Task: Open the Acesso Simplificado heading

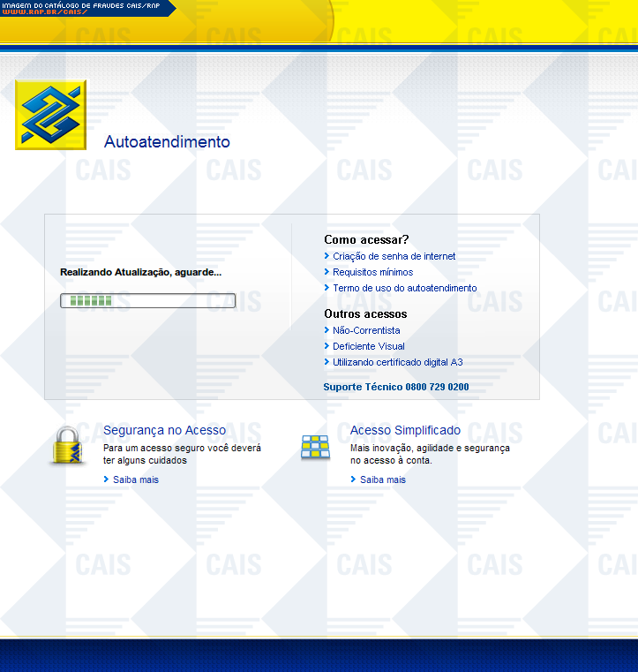Action: pos(405,430)
